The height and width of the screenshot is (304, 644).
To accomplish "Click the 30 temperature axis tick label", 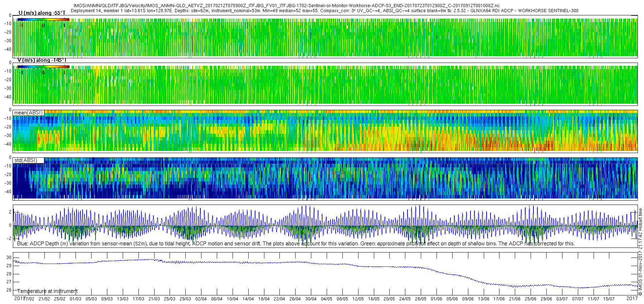I will pos(9,258).
